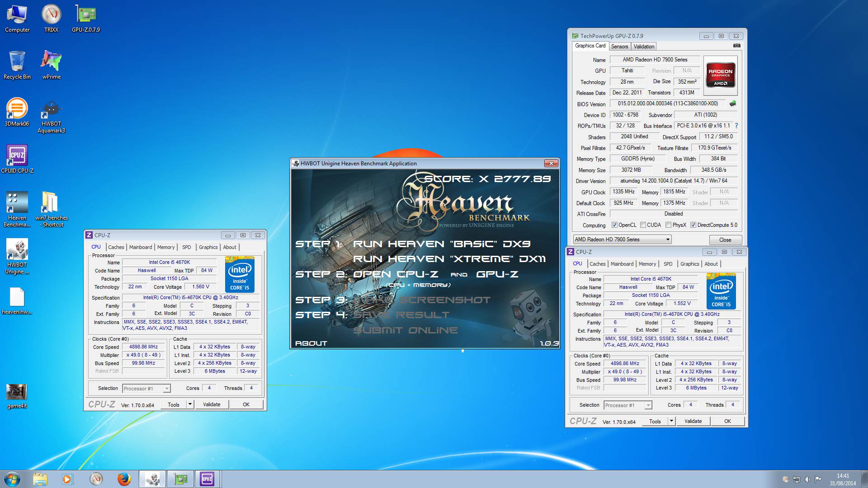Switch to the Sensors tab in GPU-Z
Viewport: 868px width, 488px height.
(x=619, y=47)
